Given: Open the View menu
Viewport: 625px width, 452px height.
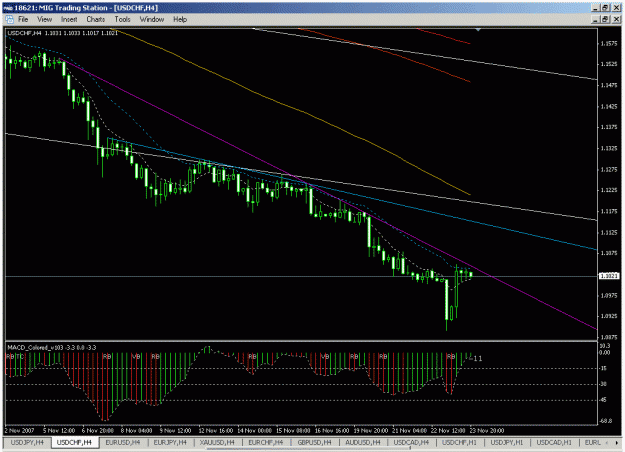Looking at the screenshot, I should pyautogui.click(x=44, y=19).
